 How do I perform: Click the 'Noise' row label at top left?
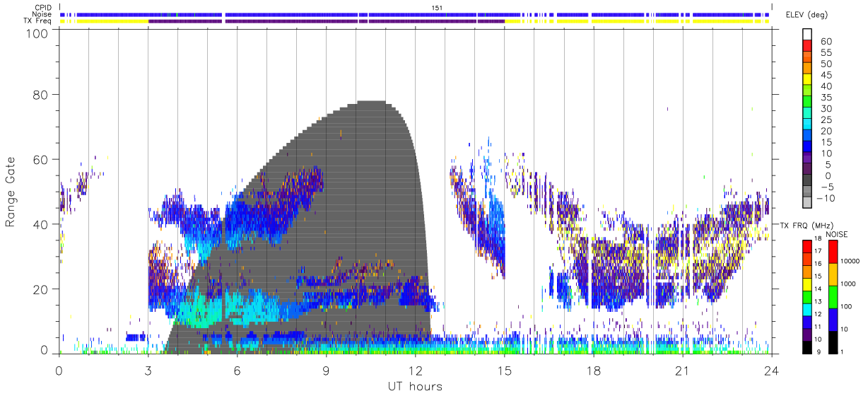click(x=43, y=14)
